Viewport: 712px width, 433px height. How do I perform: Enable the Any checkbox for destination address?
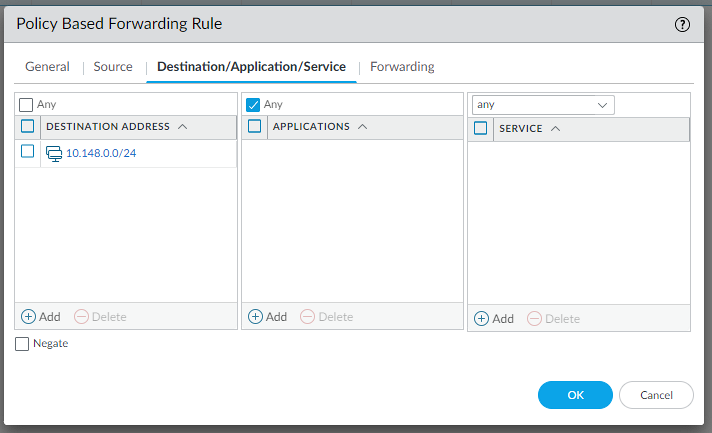[x=26, y=104]
